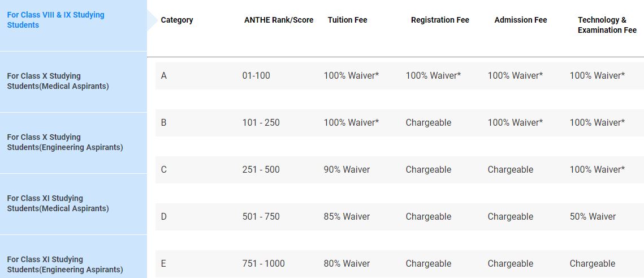Click the Registration Fee column header
The image size is (644, 278).
pos(440,20)
